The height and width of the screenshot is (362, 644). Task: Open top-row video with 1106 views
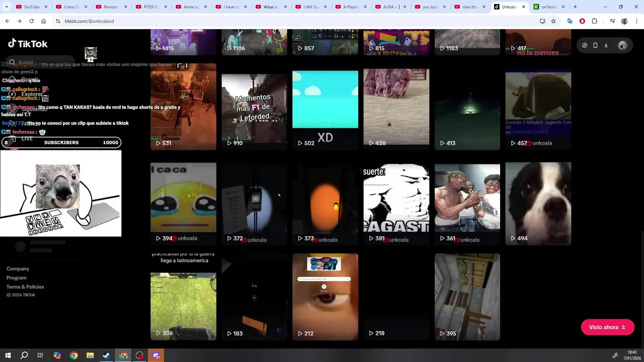[x=254, y=42]
